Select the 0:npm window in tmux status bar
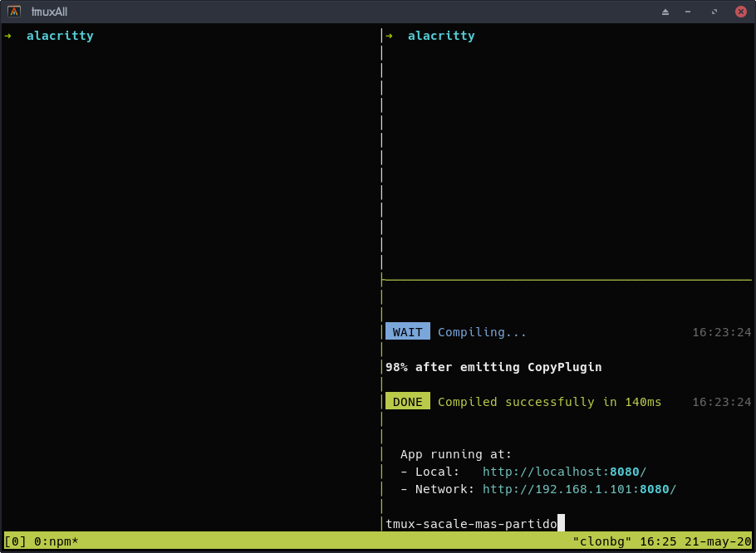Image resolution: width=756 pixels, height=553 pixels. [56, 541]
